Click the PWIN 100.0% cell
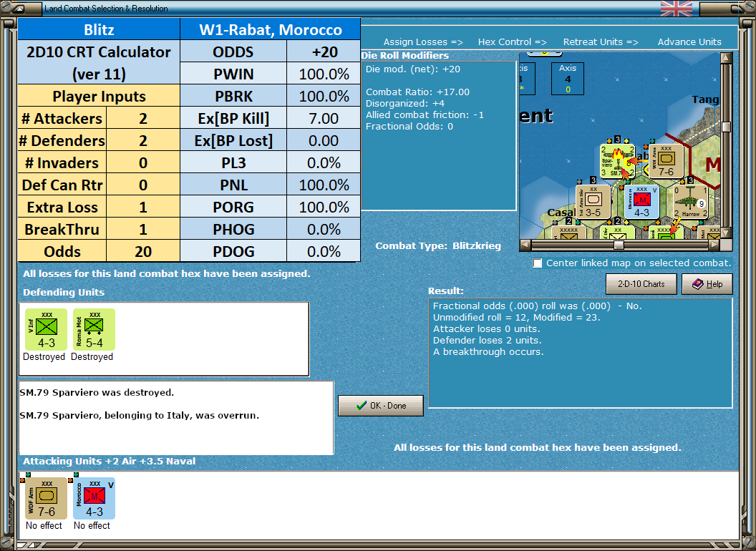 [324, 74]
